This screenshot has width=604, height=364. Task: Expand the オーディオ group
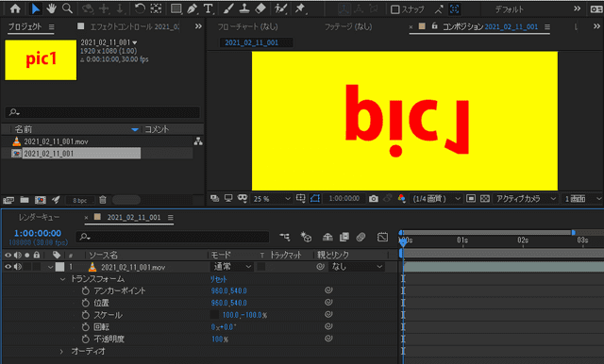[61, 352]
